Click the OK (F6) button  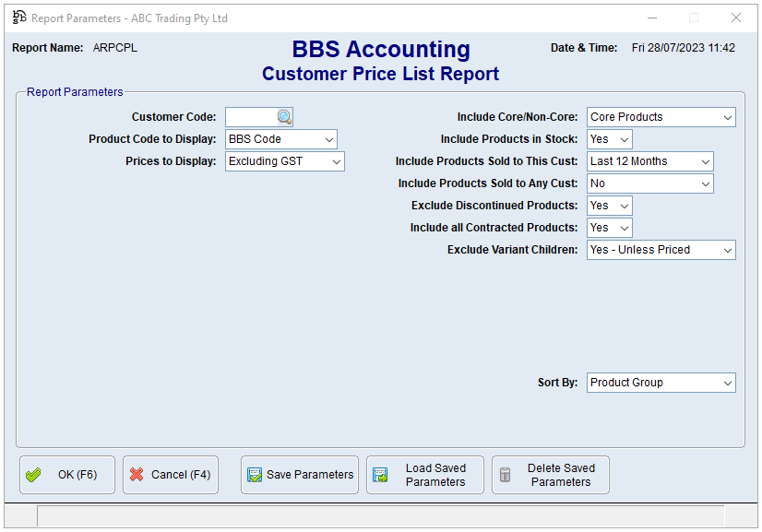[66, 474]
